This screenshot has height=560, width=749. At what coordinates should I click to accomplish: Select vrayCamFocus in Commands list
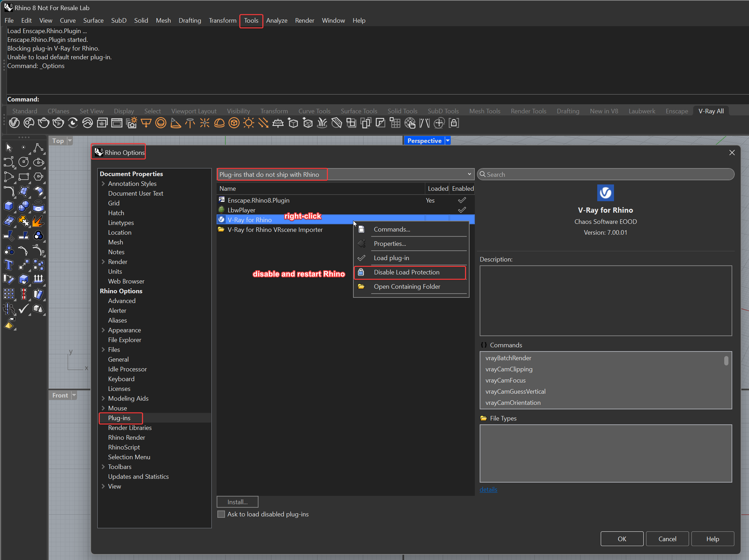505,380
